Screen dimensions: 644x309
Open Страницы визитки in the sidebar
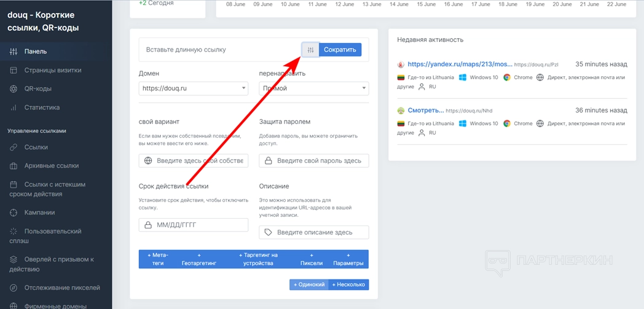(56, 70)
